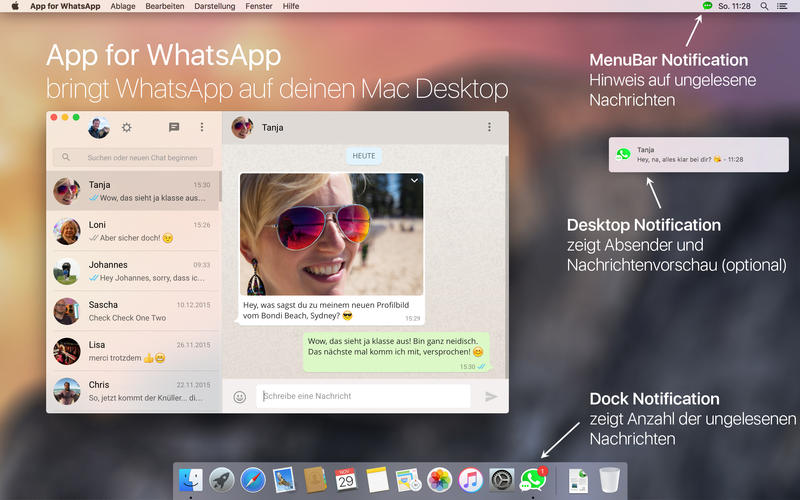Open the Chris chat
The height and width of the screenshot is (500, 800).
pos(134,391)
